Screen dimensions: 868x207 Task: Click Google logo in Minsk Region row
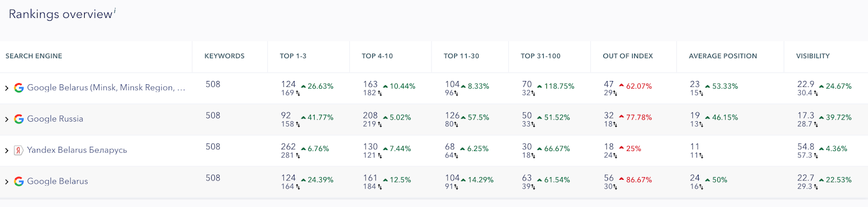18,88
